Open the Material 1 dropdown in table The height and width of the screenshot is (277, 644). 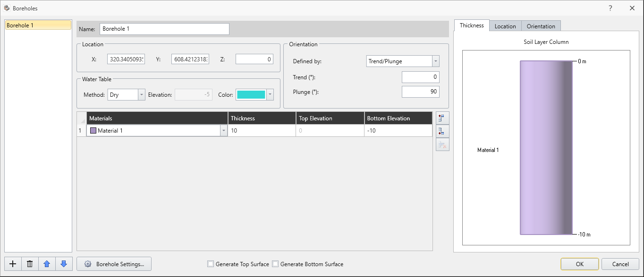point(223,131)
